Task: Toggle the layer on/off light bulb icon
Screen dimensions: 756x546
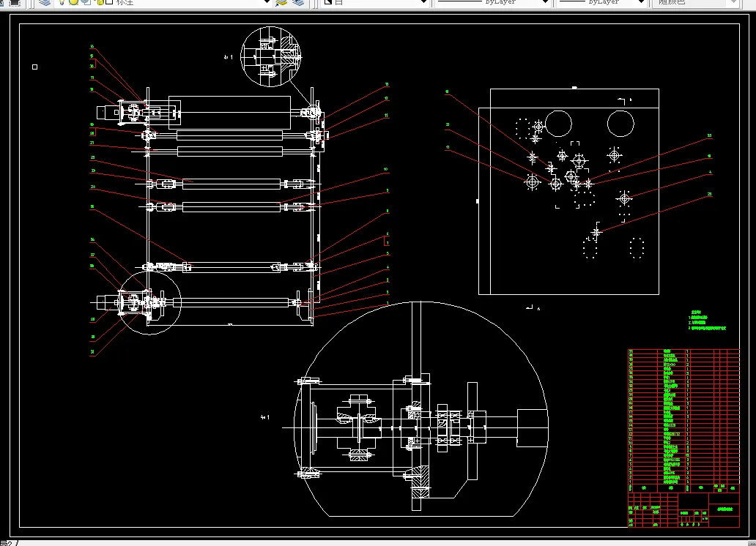Action: pos(62,2)
